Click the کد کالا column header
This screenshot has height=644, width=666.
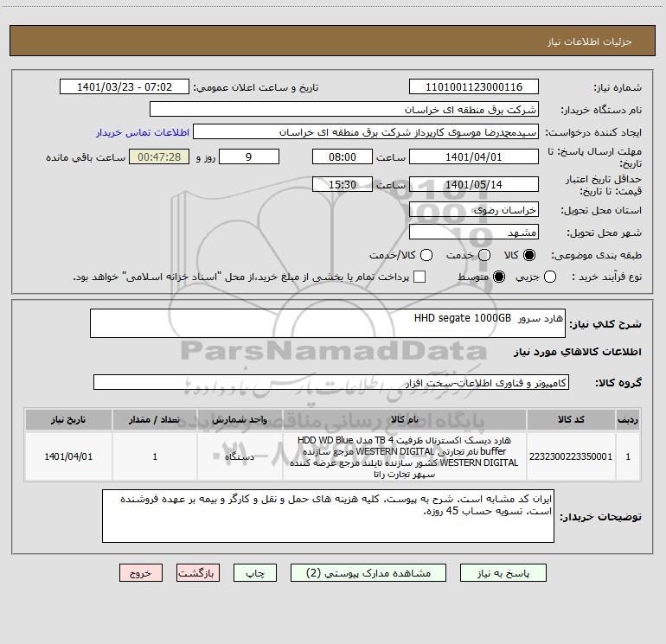[x=571, y=419]
